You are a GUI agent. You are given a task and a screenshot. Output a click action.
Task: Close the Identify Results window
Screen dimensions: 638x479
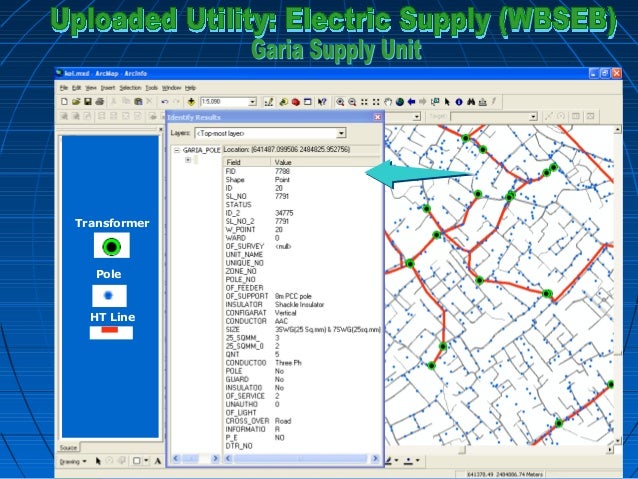377,117
